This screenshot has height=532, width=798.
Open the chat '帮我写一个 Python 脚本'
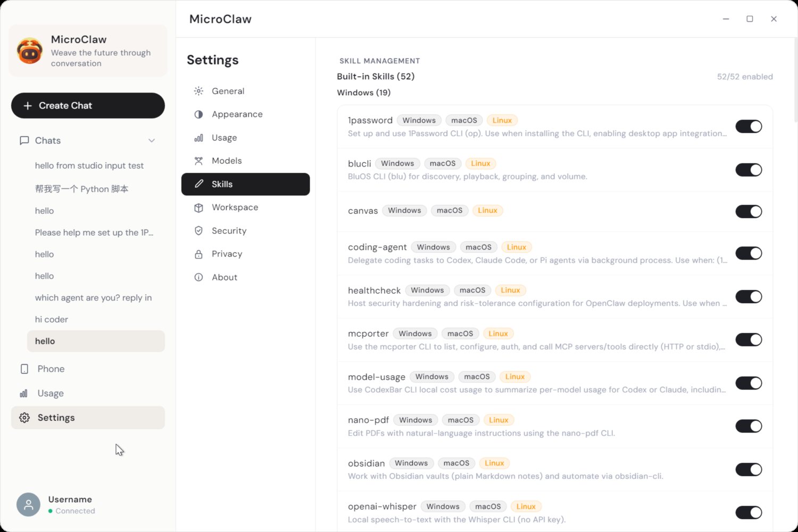coord(96,189)
